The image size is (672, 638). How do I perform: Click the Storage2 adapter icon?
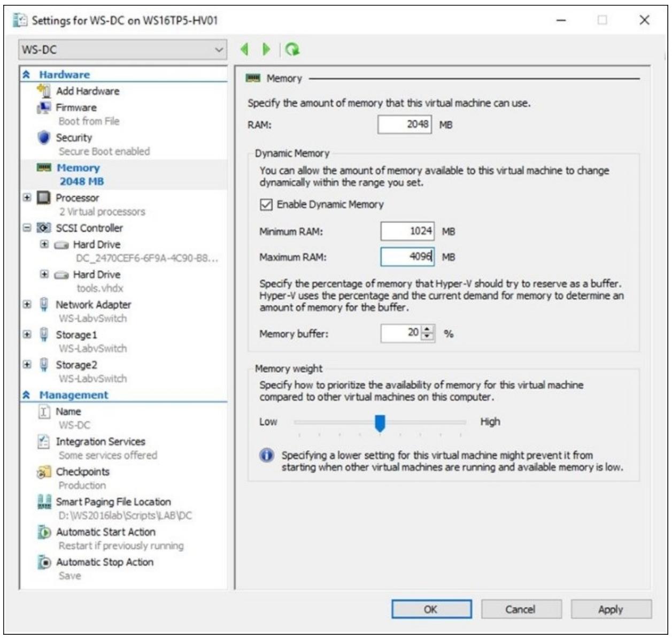[x=44, y=365]
